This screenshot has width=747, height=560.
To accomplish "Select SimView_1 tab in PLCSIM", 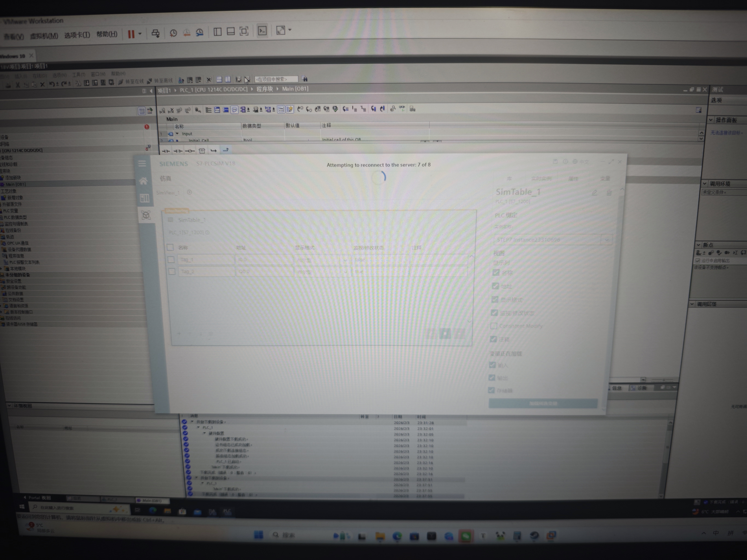I will [x=167, y=193].
